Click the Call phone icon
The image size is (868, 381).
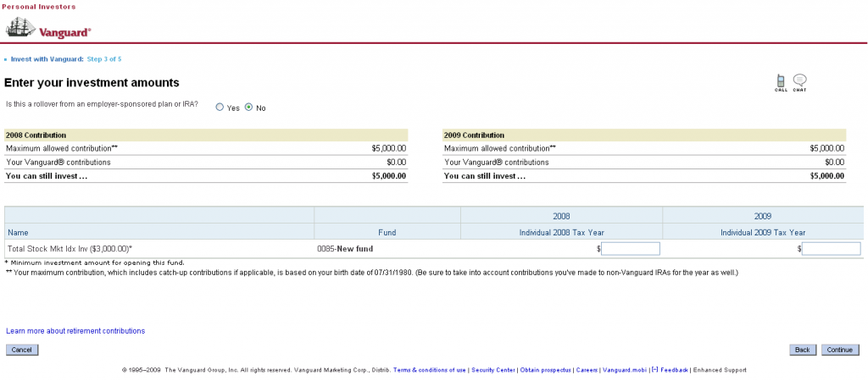tap(781, 81)
